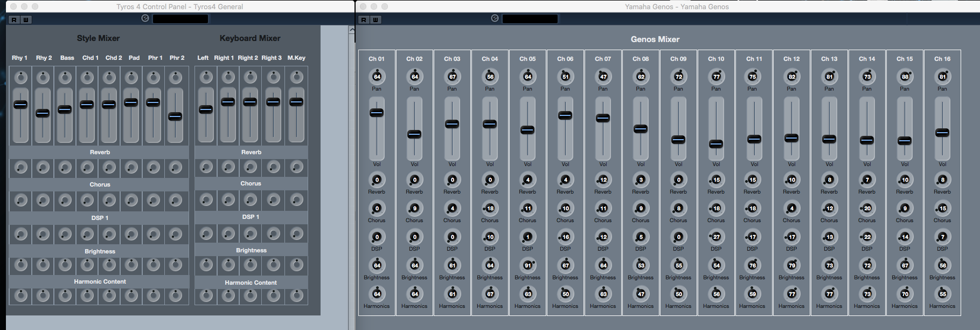Image resolution: width=980 pixels, height=330 pixels.
Task: Click the Ch 05 Brightness knob showing 91
Action: click(x=527, y=265)
